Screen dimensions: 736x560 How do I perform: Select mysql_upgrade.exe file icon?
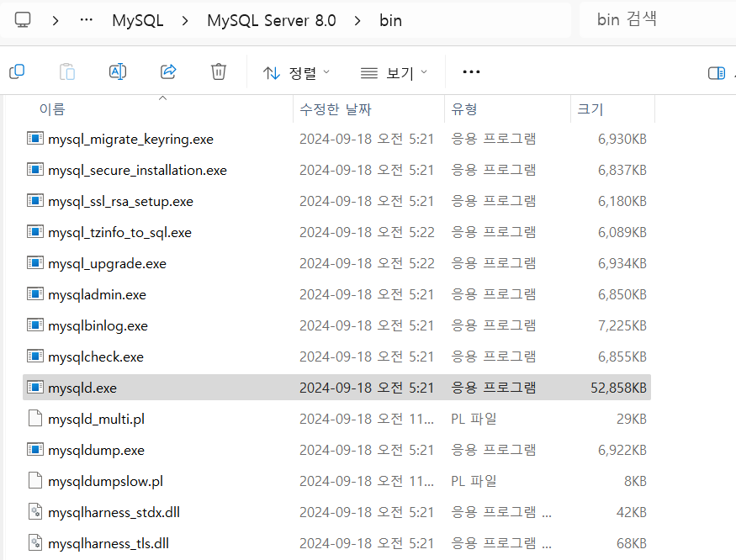click(35, 263)
